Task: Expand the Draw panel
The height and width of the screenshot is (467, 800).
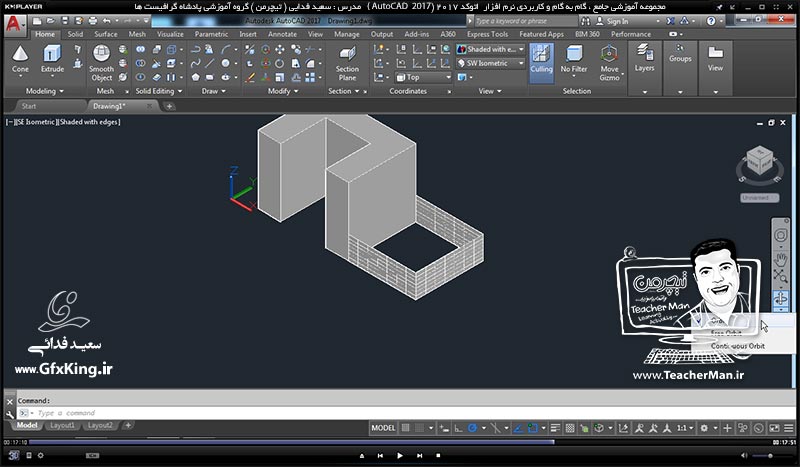Action: pyautogui.click(x=213, y=91)
